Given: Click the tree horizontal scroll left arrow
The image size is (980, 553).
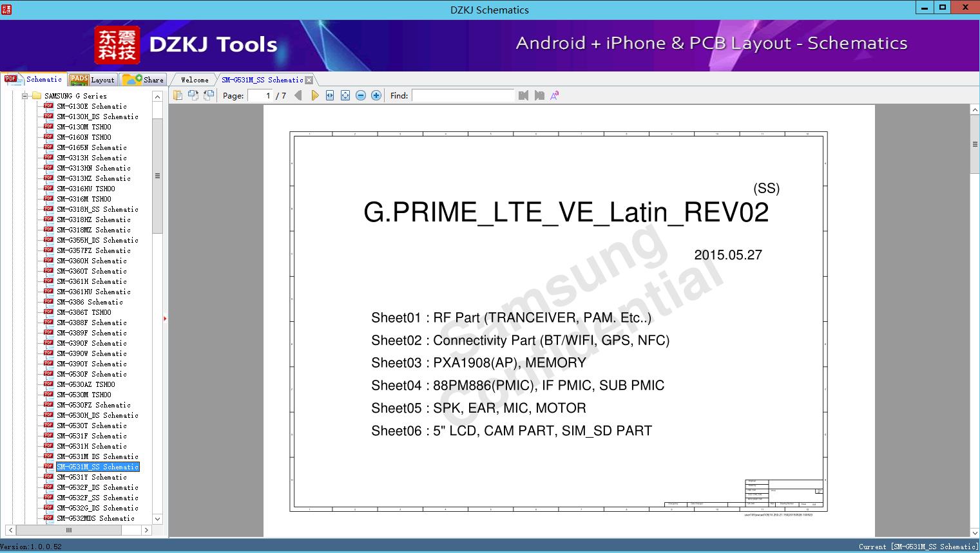Looking at the screenshot, I should (x=11, y=530).
